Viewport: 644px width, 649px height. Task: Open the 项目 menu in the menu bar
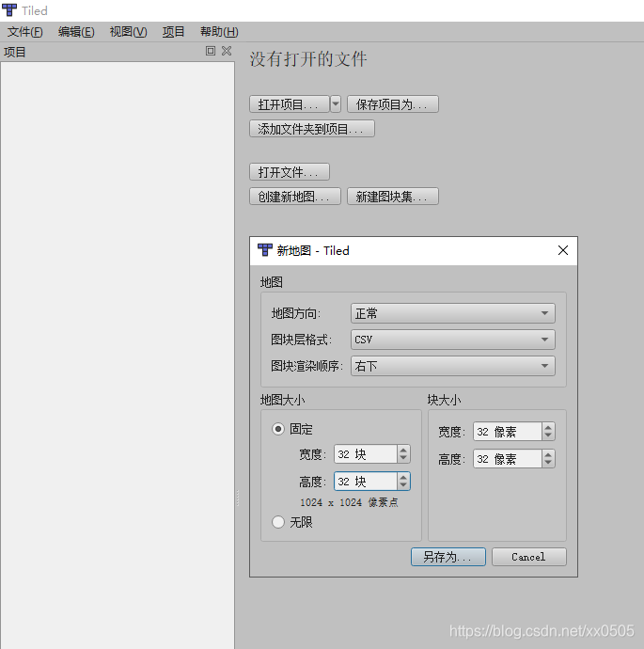click(173, 32)
